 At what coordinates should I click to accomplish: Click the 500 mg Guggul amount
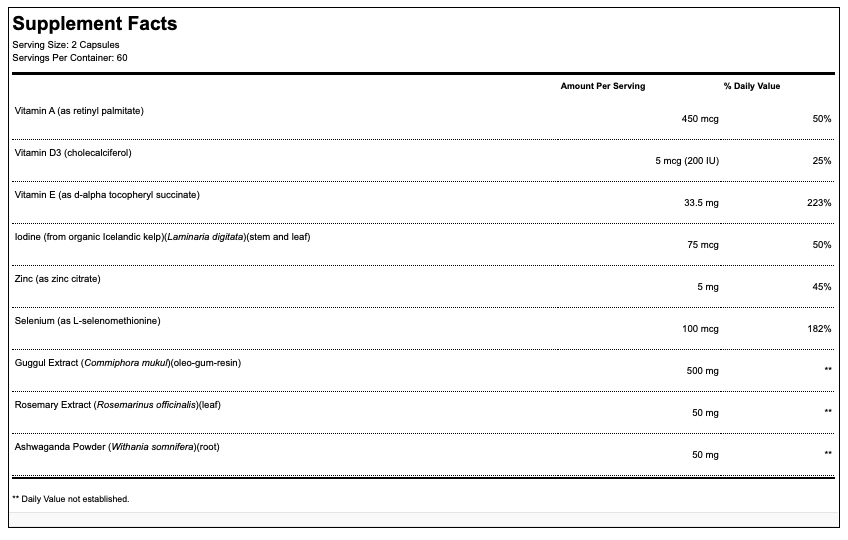(702, 371)
